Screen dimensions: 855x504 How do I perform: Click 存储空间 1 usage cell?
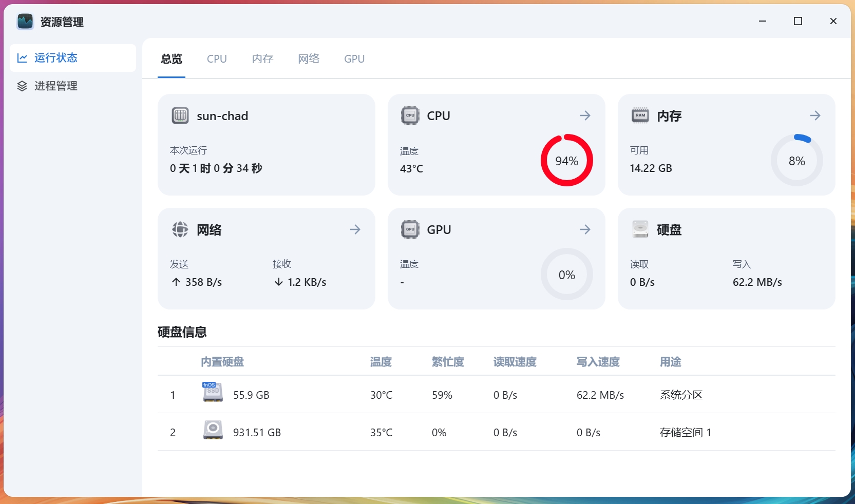click(686, 432)
